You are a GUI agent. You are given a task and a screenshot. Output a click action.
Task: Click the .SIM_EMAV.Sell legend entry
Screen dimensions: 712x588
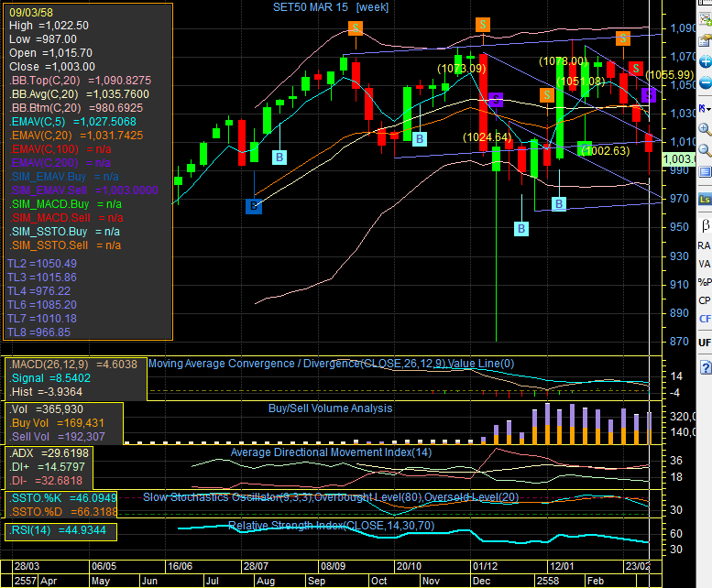coord(84,191)
